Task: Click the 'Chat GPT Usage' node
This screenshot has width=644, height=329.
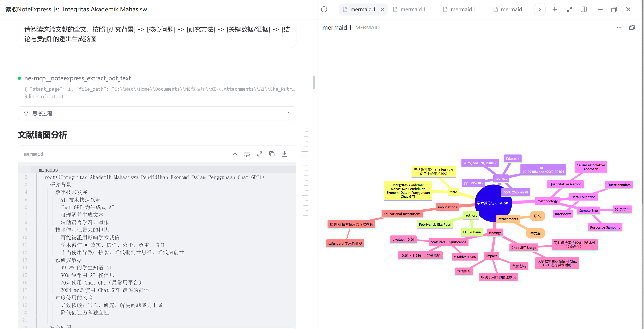Action: click(x=524, y=248)
